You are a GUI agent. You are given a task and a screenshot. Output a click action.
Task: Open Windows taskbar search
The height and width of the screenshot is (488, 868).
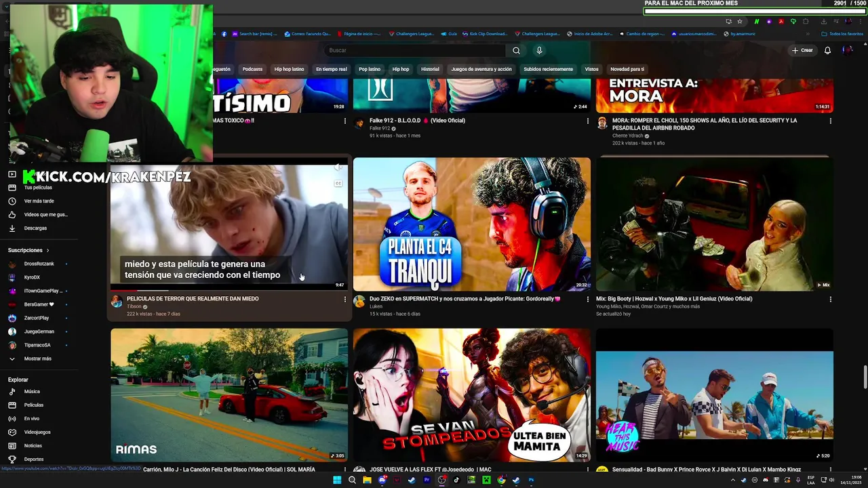tap(352, 480)
